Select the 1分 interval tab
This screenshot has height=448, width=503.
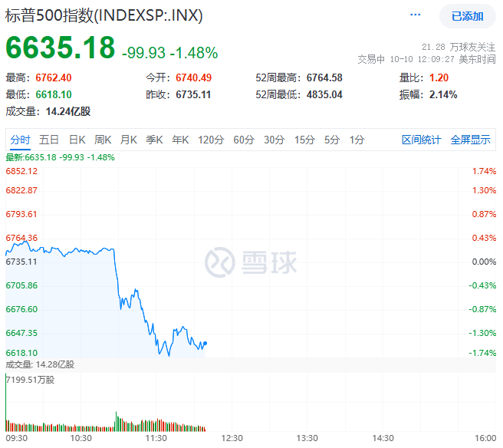click(x=357, y=140)
